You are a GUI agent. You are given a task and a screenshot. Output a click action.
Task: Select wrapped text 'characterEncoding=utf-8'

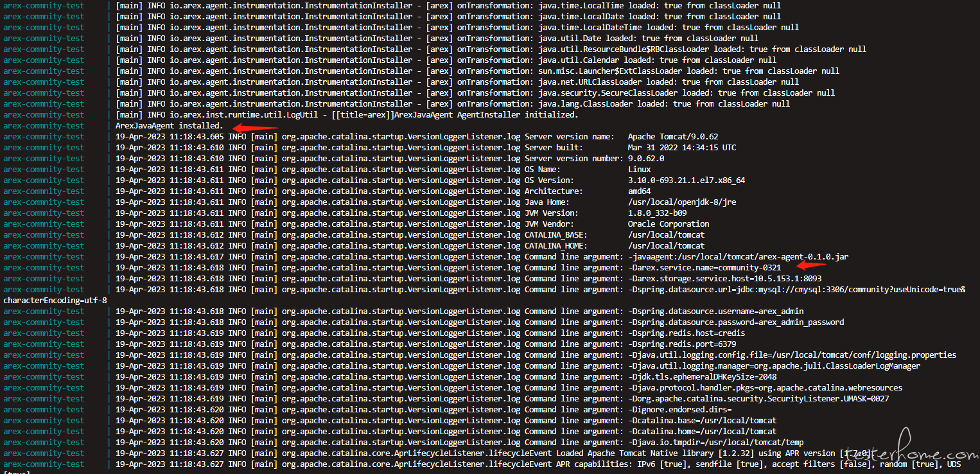pyautogui.click(x=55, y=300)
